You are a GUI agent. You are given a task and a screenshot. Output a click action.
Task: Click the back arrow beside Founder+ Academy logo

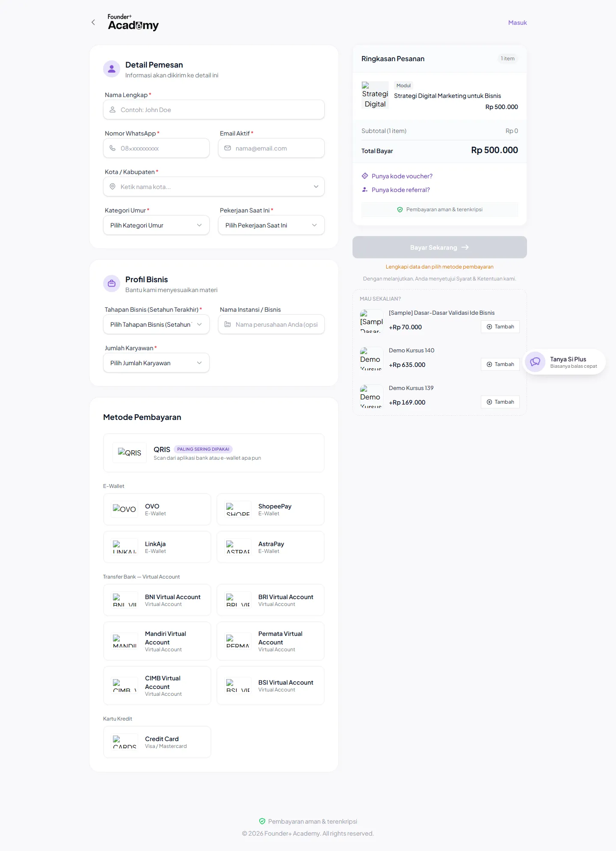coord(93,22)
